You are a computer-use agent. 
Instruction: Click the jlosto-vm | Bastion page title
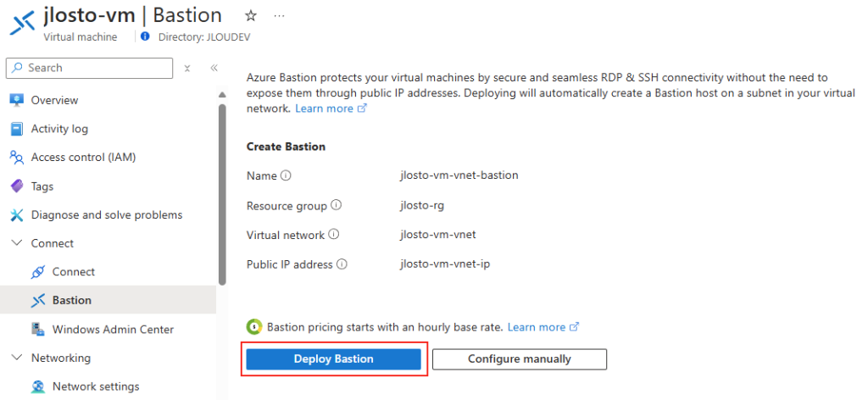click(132, 15)
